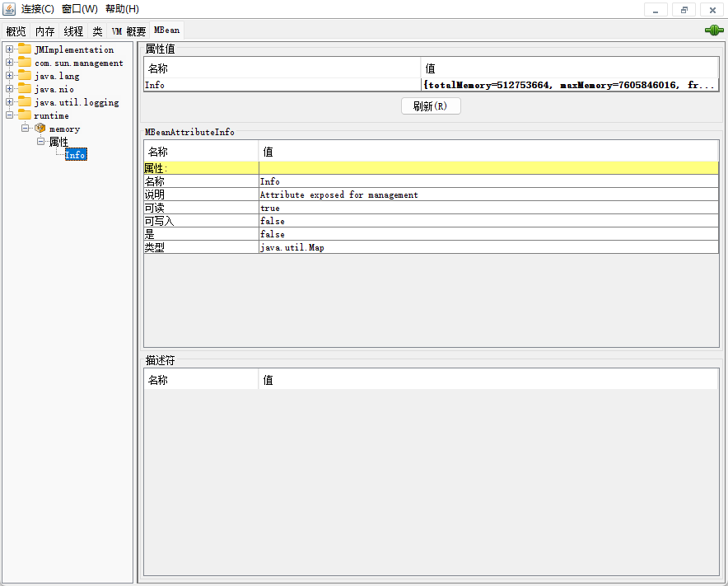728x586 pixels.
Task: Click the java.lang folder icon
Action: [25, 75]
